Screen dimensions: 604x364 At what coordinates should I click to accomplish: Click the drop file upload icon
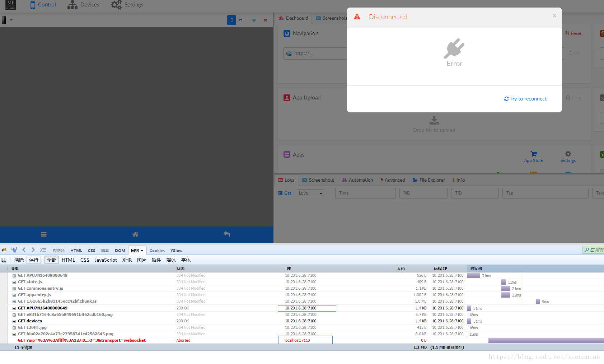tap(434, 120)
